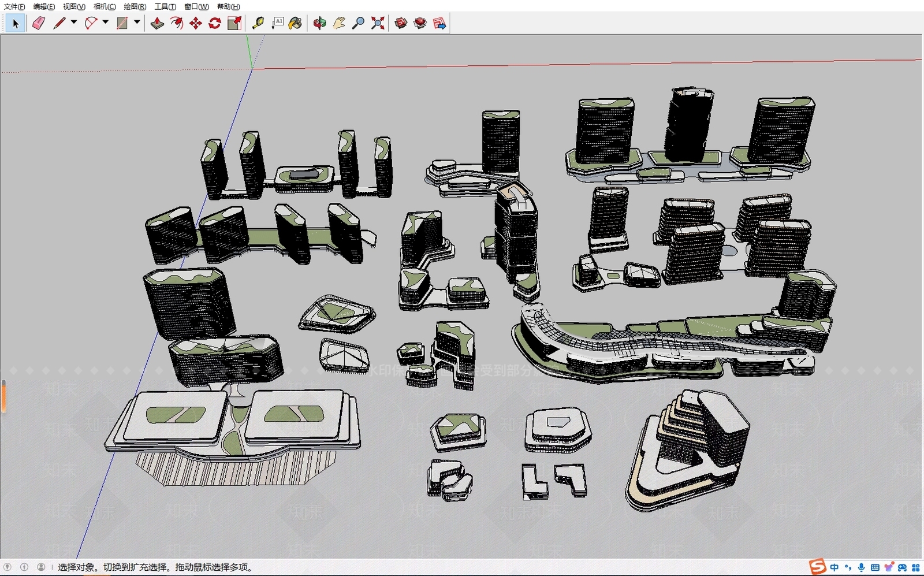Activate the red Rotate tool

pos(215,24)
